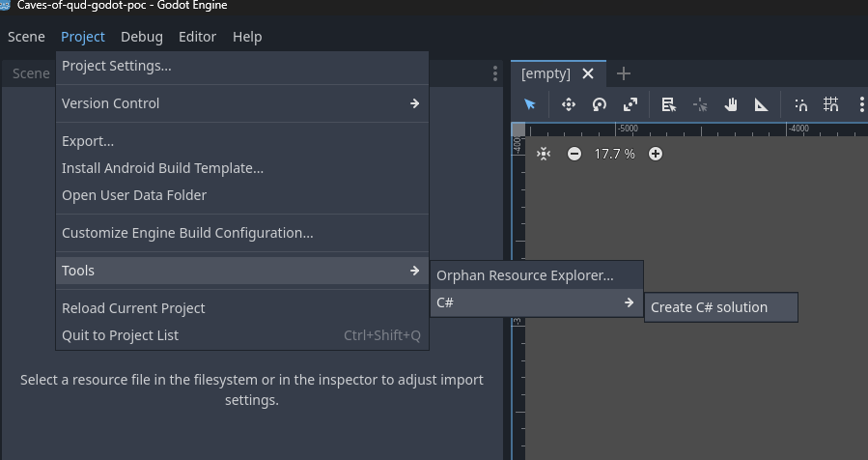The height and width of the screenshot is (460, 868).
Task: Click the center view icon beside zoom controls
Action: point(544,154)
